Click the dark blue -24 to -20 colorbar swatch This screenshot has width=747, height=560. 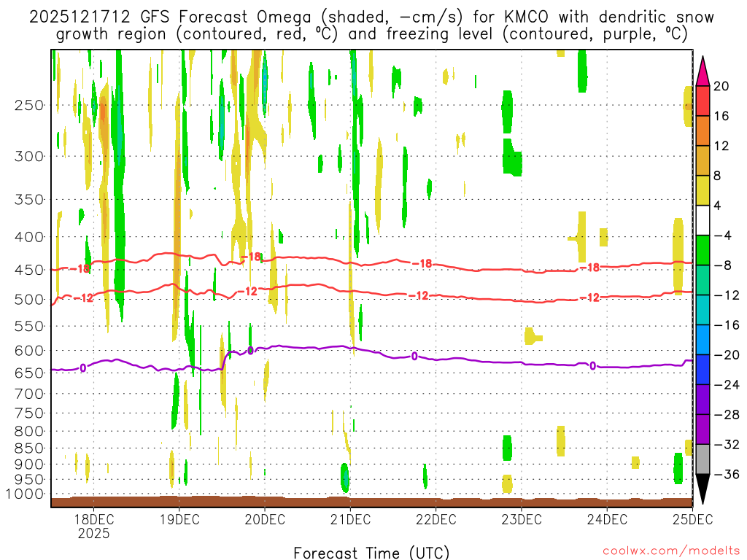[x=703, y=370]
